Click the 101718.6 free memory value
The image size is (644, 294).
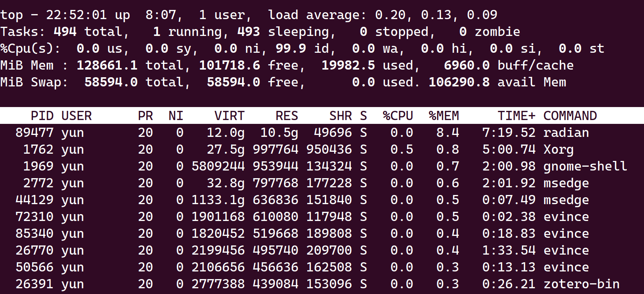pos(230,65)
